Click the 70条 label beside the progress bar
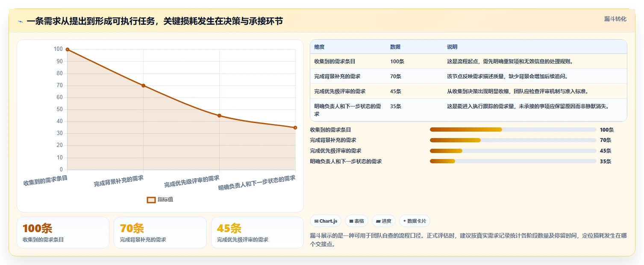The height and width of the screenshot is (265, 644). pos(606,140)
